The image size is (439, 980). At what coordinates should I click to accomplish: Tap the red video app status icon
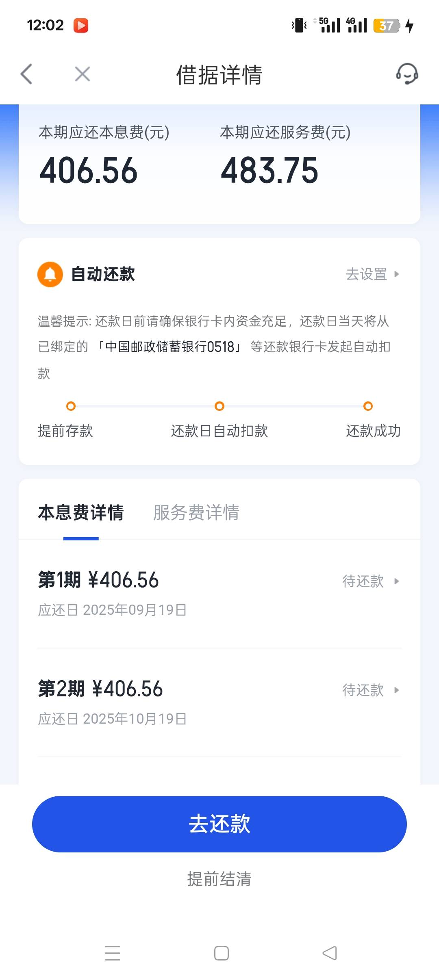[81, 25]
